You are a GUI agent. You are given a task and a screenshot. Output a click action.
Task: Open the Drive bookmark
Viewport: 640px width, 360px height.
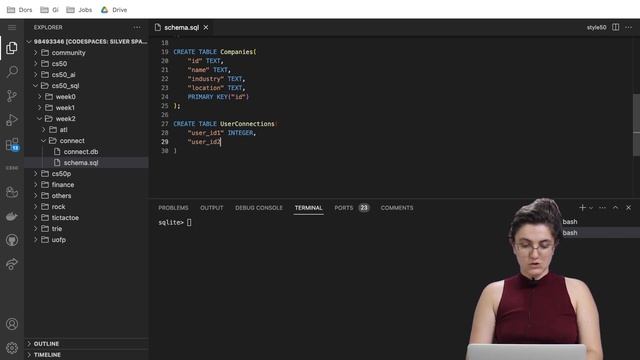tap(114, 10)
